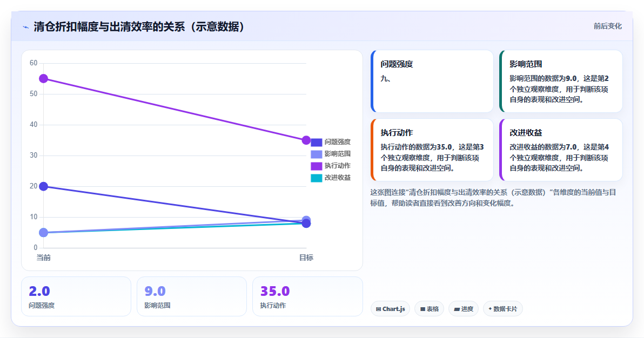This screenshot has height=338, width=644.
Task: Open the 影响范围 info card
Action: pyautogui.click(x=561, y=82)
